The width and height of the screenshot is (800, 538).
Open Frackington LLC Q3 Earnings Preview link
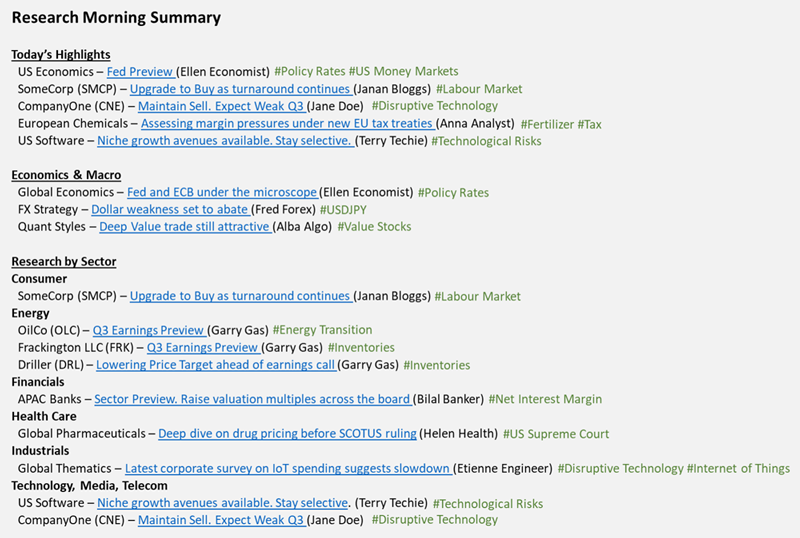tap(204, 348)
